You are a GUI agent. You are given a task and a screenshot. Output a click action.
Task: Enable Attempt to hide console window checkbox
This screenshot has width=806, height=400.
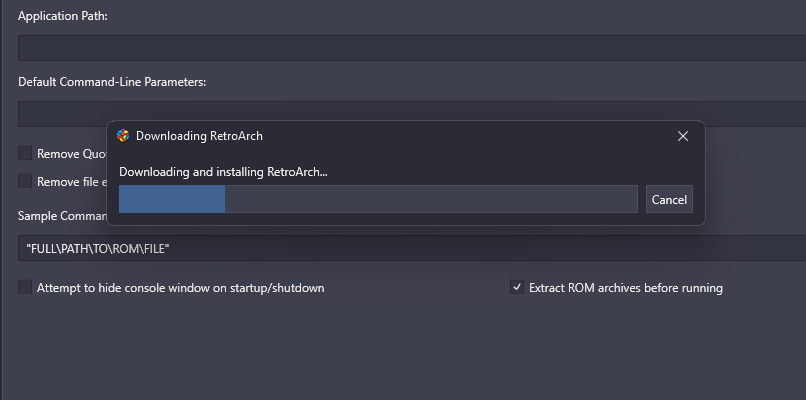(x=25, y=287)
